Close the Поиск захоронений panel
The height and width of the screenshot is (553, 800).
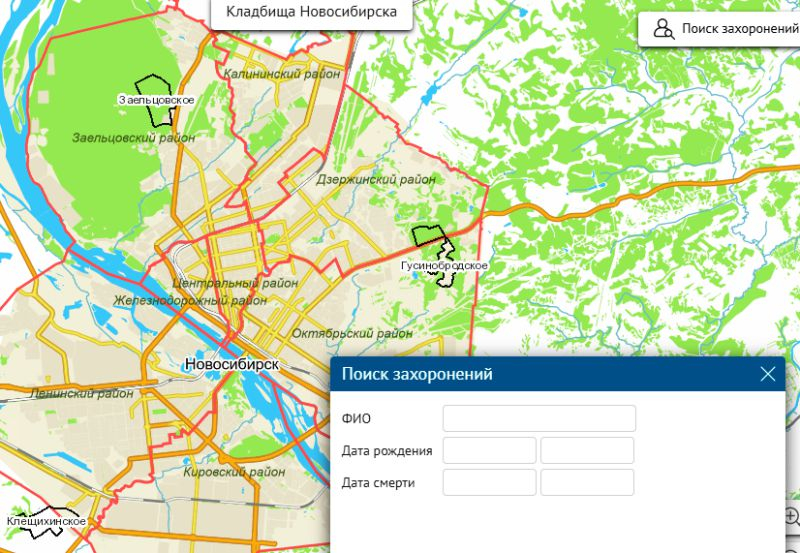(x=767, y=374)
